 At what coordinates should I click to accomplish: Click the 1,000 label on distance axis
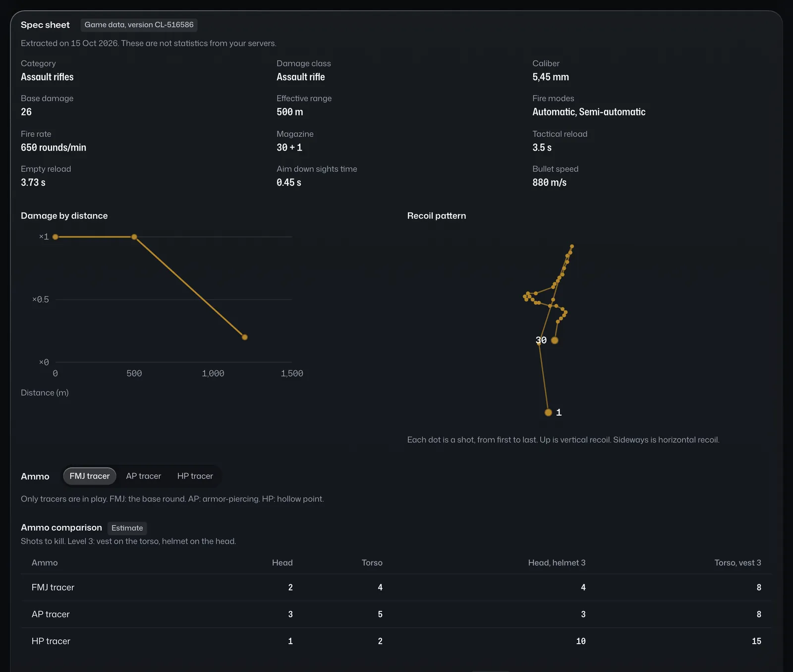pos(213,373)
